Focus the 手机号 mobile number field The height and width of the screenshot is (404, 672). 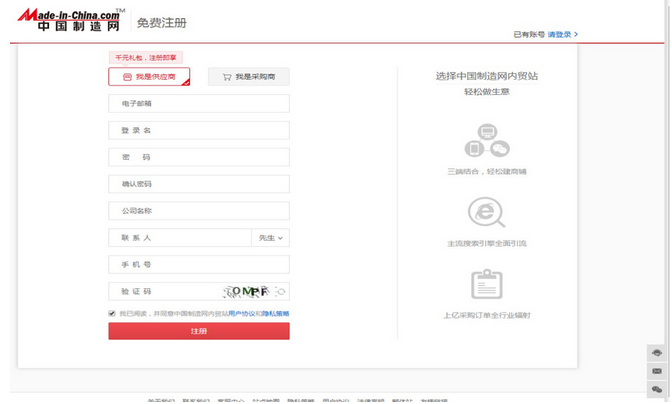(x=199, y=265)
